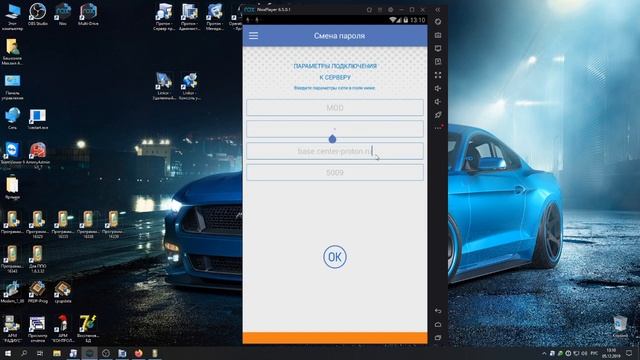This screenshot has width=640, height=360.
Task: Open the Multi-Drive desktop shortcut
Action: [88, 14]
